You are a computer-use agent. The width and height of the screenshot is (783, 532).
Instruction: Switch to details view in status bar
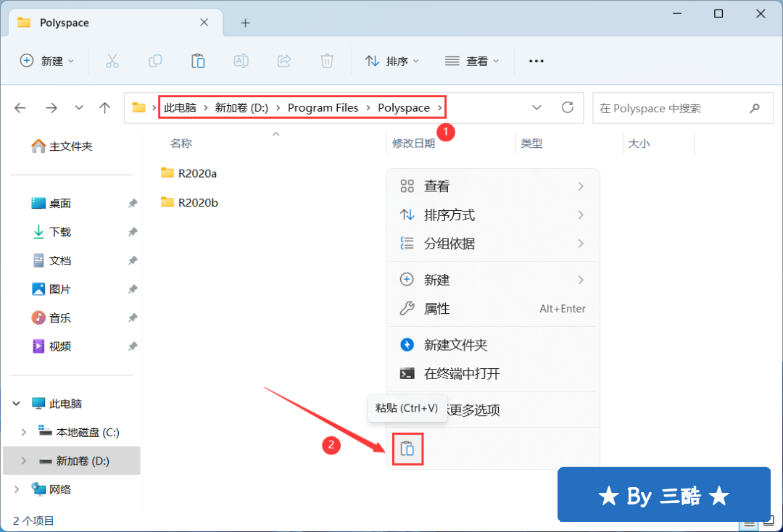click(748, 524)
